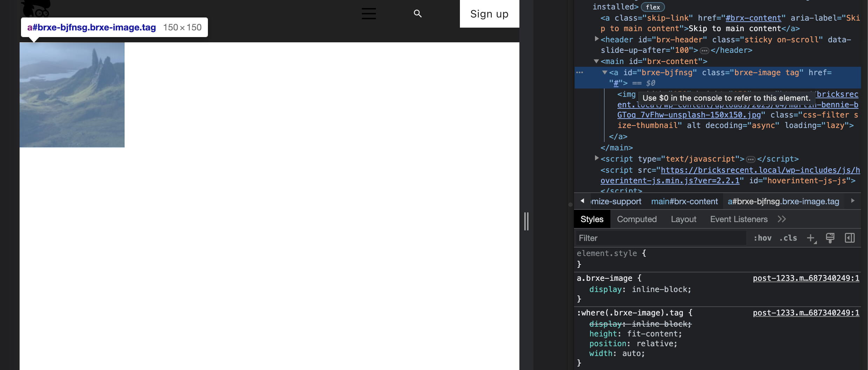Viewport: 868px width, 370px height.
Task: Edit the height: fit-content declaration
Action: pyautogui.click(x=636, y=334)
